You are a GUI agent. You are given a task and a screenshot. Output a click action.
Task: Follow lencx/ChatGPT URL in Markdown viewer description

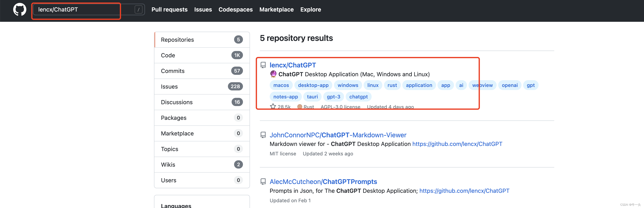(x=457, y=144)
